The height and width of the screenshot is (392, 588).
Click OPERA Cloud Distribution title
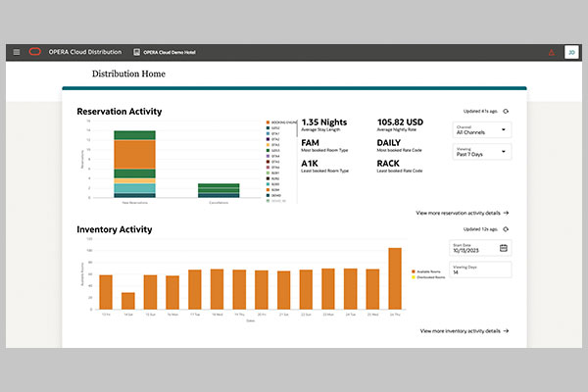pos(85,52)
